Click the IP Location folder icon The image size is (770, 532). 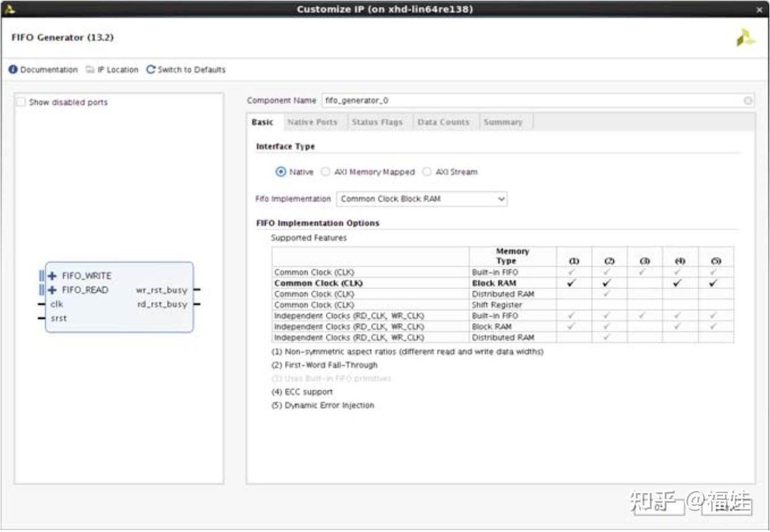[90, 70]
